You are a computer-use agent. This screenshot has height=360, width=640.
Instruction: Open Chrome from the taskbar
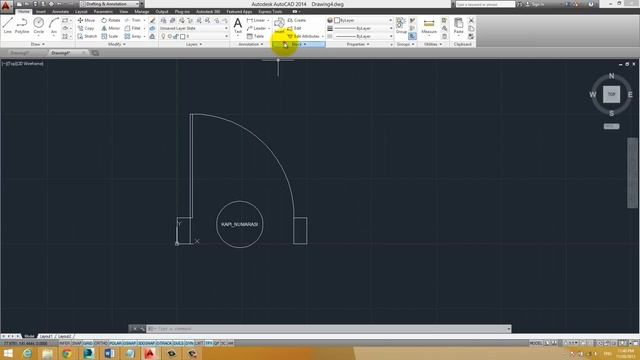pos(67,353)
